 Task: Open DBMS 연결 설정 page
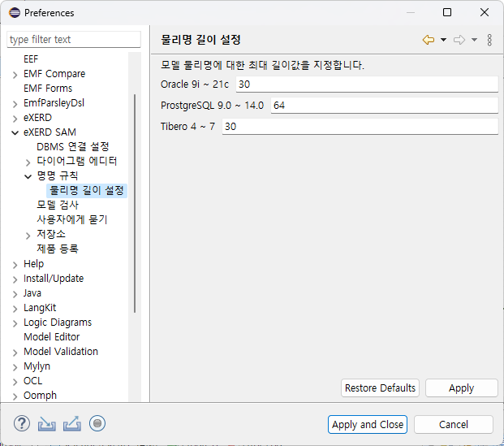[x=73, y=147]
